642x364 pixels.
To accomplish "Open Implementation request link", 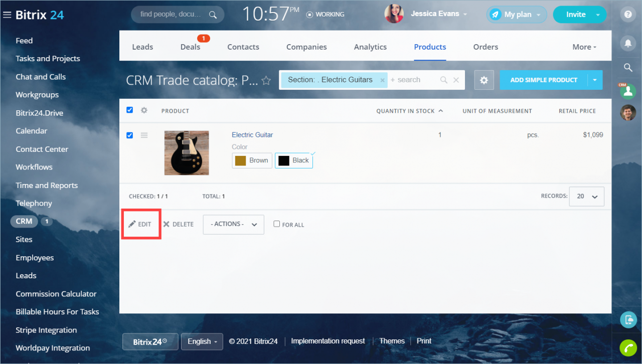I will point(328,341).
